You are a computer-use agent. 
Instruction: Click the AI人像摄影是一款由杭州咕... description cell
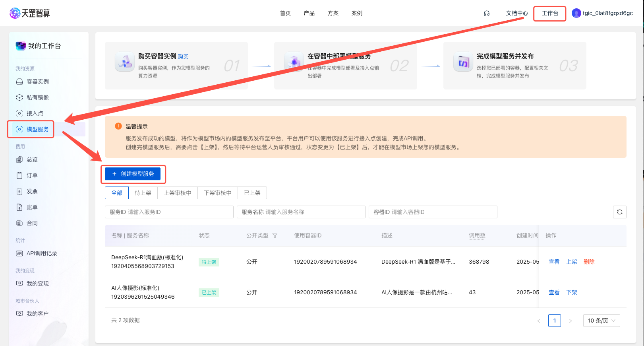click(417, 292)
